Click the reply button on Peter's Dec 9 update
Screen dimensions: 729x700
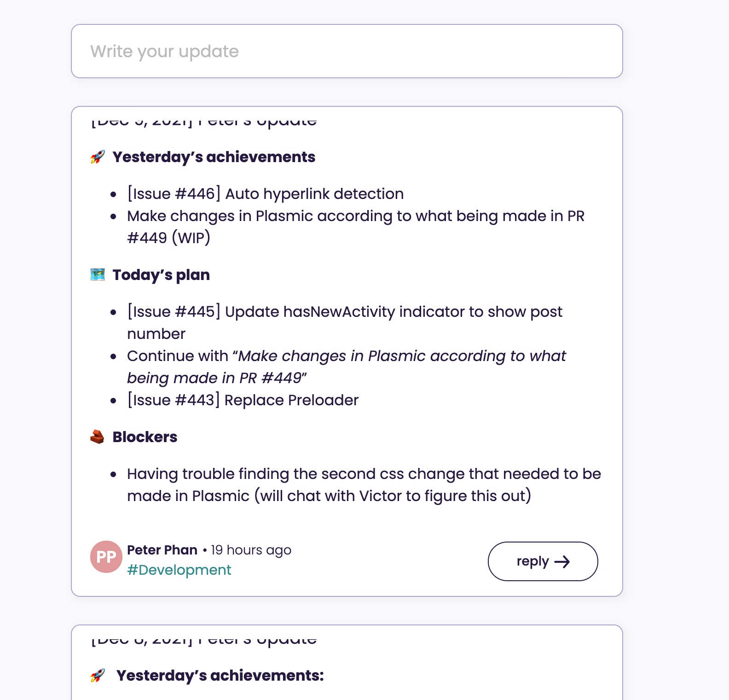coord(543,561)
